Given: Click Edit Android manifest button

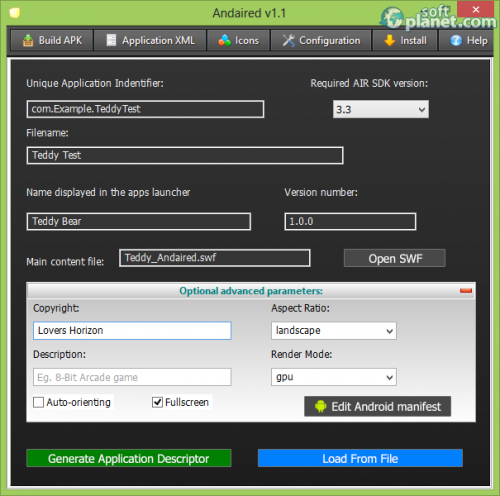Looking at the screenshot, I should pyautogui.click(x=377, y=406).
